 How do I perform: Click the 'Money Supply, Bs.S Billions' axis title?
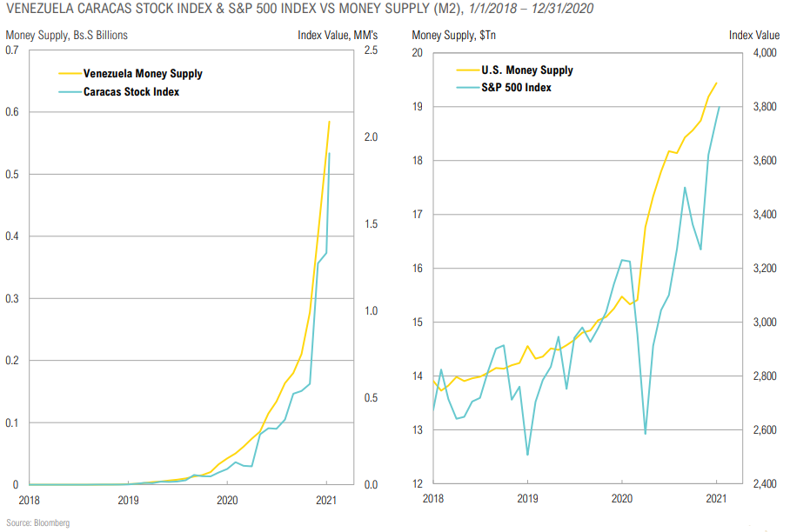pos(67,36)
